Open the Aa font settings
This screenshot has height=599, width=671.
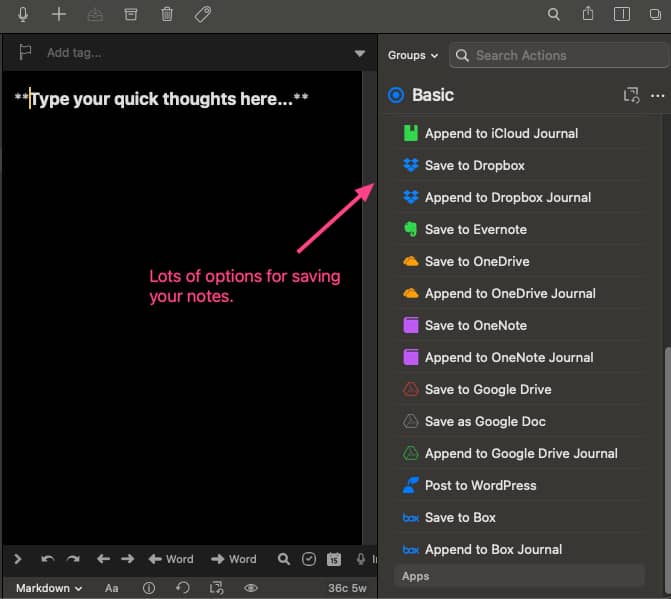click(x=111, y=588)
